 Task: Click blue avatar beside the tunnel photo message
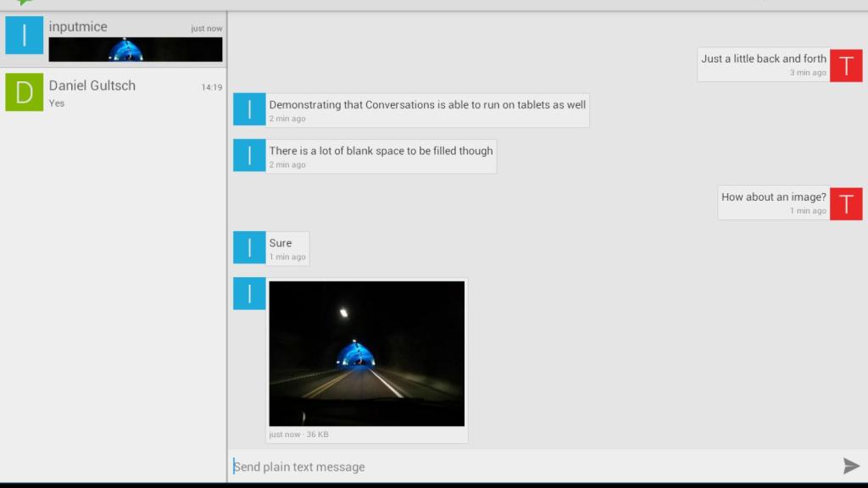[249, 293]
